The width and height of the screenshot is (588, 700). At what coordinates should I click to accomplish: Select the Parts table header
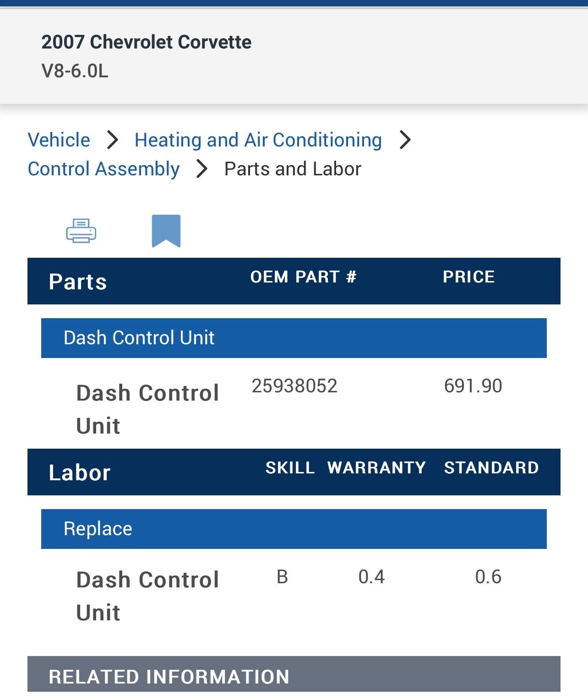(x=78, y=282)
